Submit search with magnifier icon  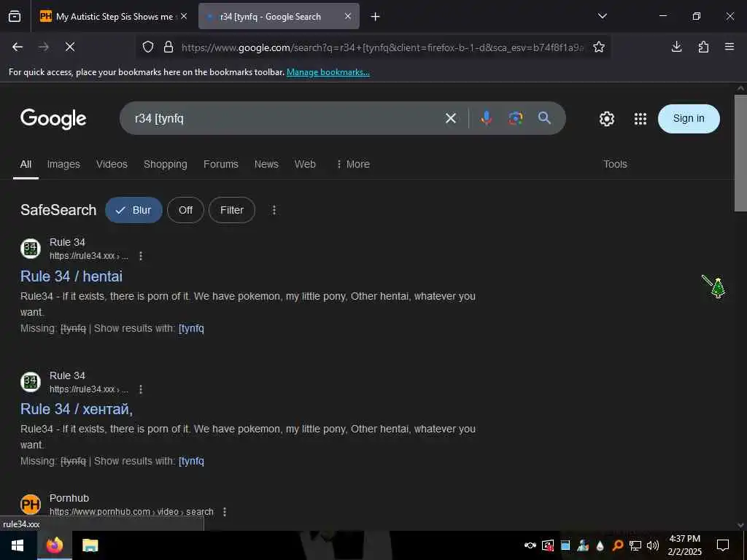point(544,118)
